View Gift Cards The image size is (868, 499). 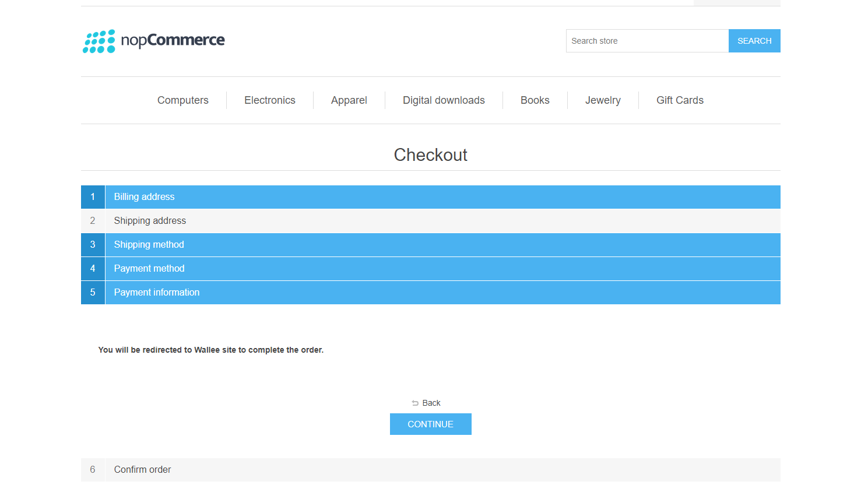click(x=680, y=100)
